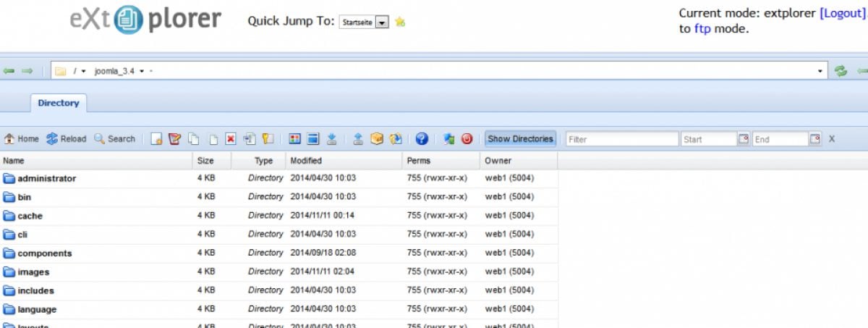Viewport: 868px width, 328px height.
Task: Click the Filter input field
Action: tap(622, 139)
